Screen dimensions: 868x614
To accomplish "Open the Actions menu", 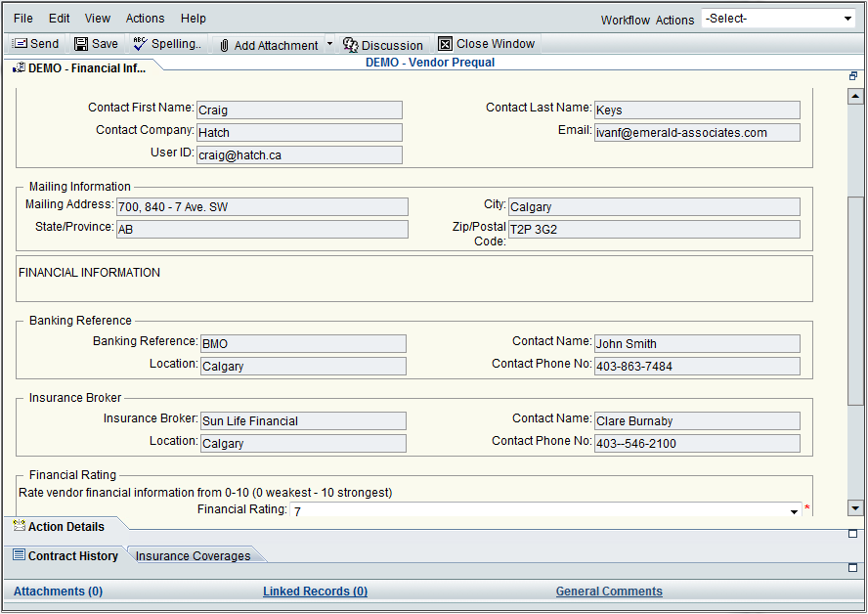I will click(x=145, y=19).
